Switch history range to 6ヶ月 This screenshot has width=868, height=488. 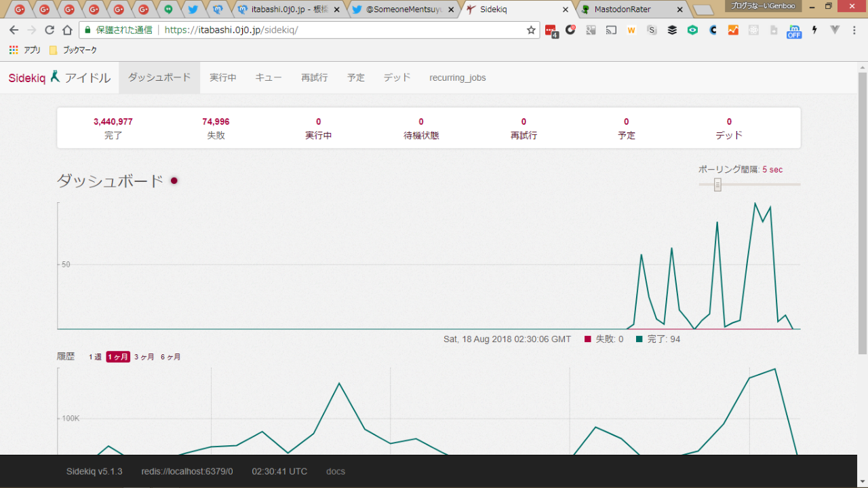(x=170, y=357)
